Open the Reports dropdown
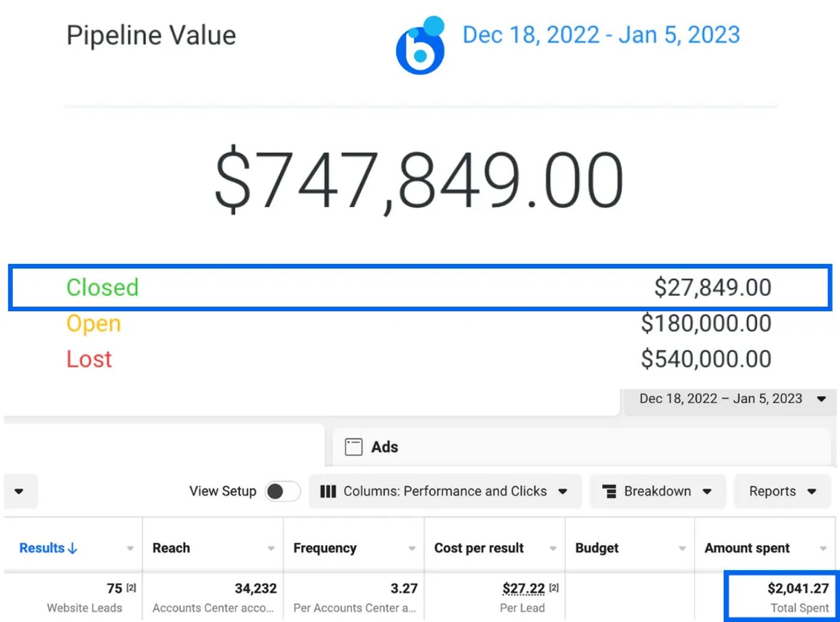Image resolution: width=840 pixels, height=622 pixels. [x=782, y=491]
